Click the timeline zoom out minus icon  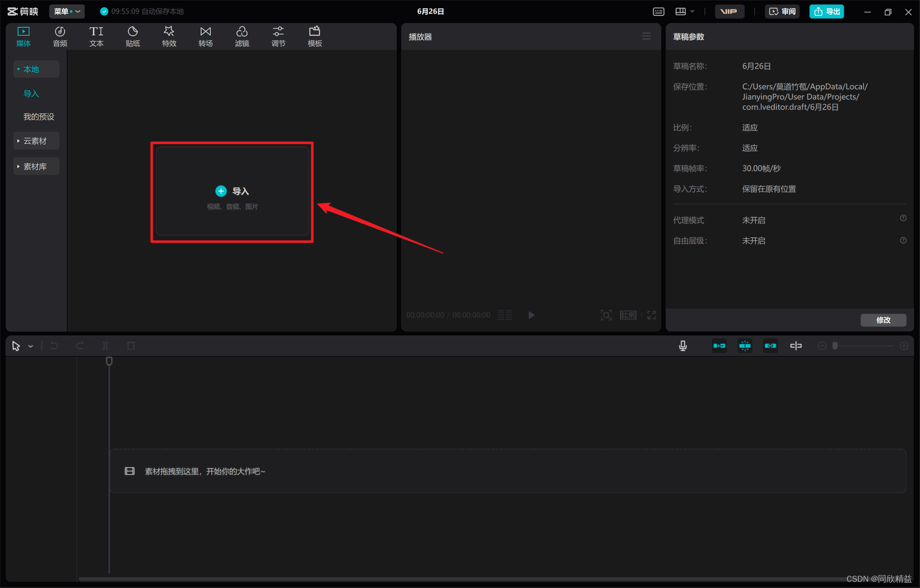coord(822,346)
